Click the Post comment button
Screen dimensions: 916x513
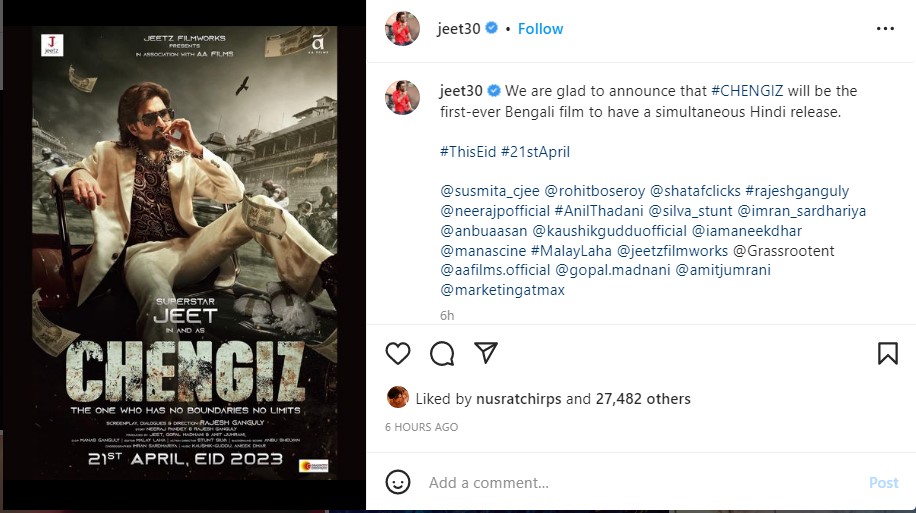tap(883, 483)
